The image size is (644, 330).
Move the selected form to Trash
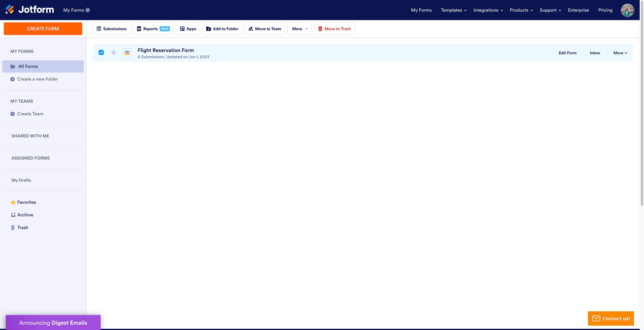pyautogui.click(x=334, y=29)
